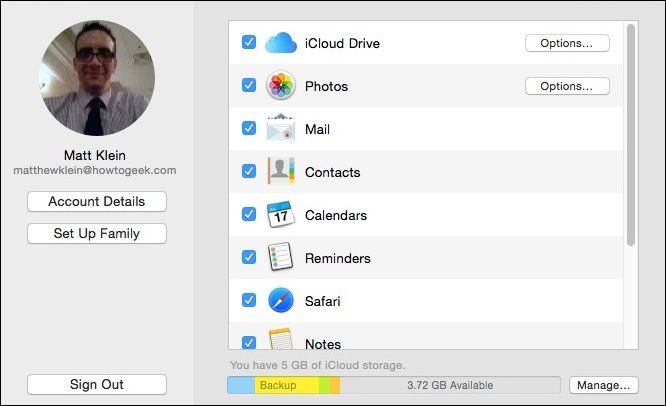
Task: Click the Calendars label
Action: point(336,215)
